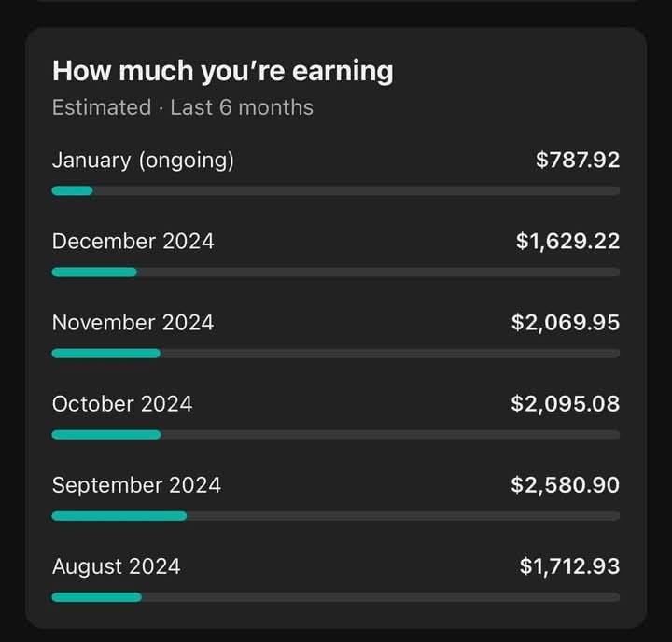Open the December 2024 earnings row
The width and height of the screenshot is (672, 642).
(x=336, y=253)
